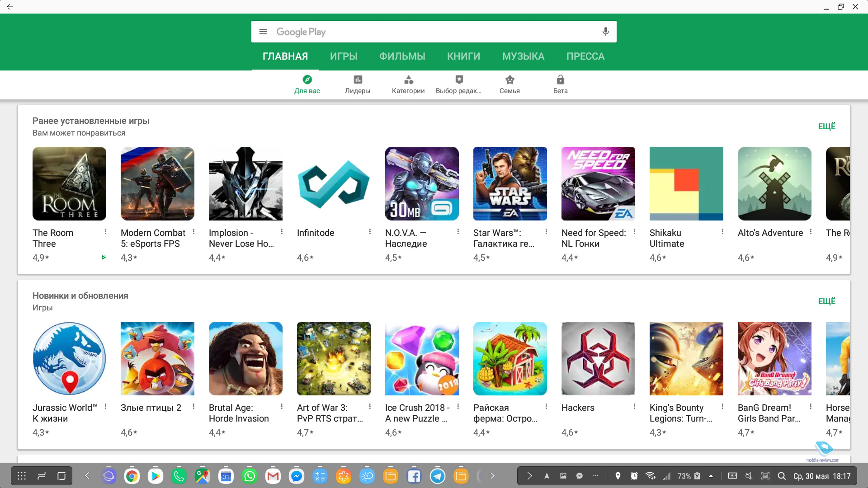Click the Hackers game title
The image size is (868, 488).
tap(578, 408)
